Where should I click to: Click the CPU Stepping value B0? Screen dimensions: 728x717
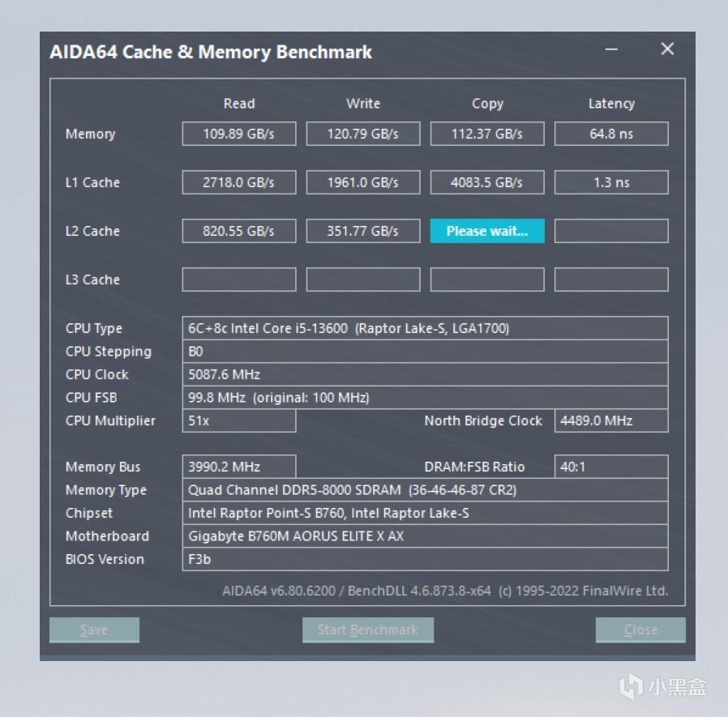(426, 352)
